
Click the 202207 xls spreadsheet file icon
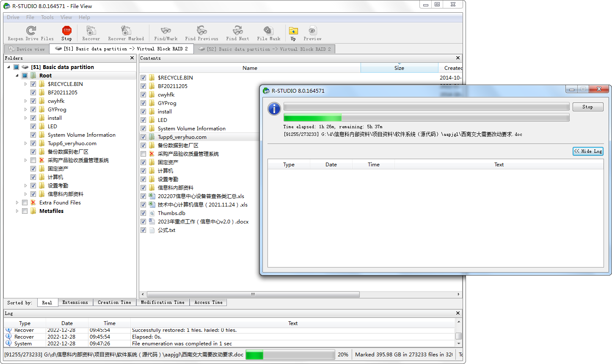(152, 196)
